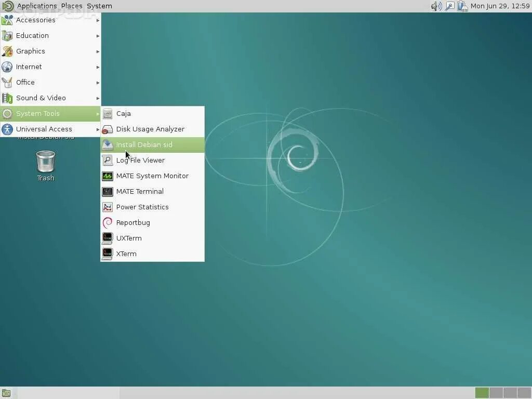532x399 pixels.
Task: Launch MATE Terminal label
Action: [140, 192]
